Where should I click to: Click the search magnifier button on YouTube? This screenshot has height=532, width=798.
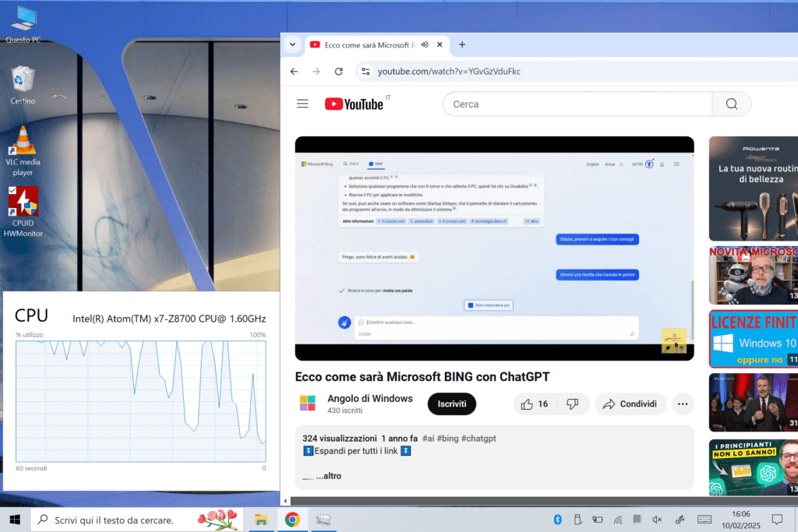[731, 104]
